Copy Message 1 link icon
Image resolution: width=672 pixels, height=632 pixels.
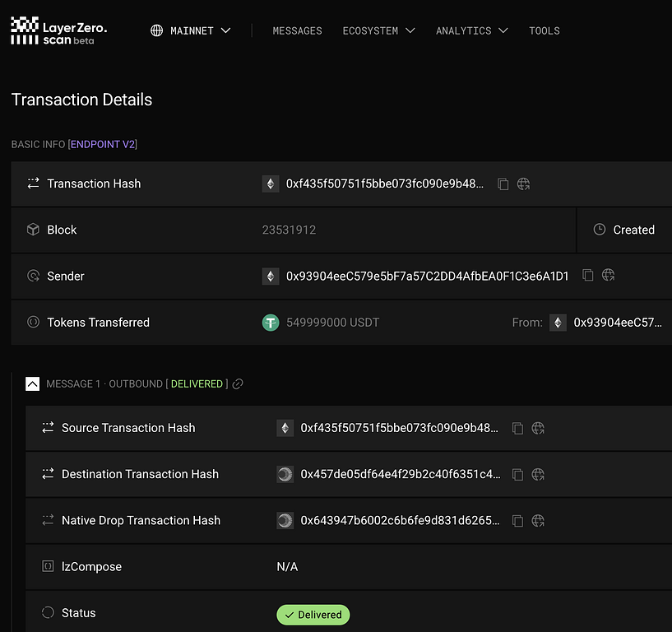238,384
